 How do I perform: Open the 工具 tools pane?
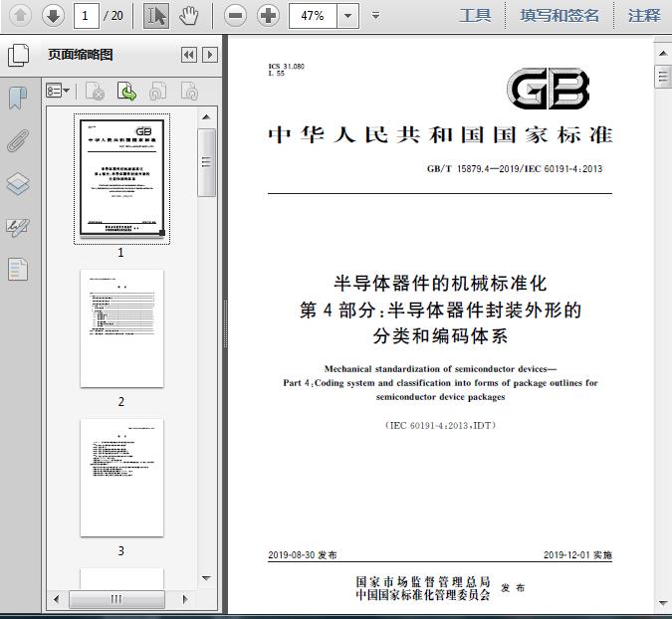point(475,16)
